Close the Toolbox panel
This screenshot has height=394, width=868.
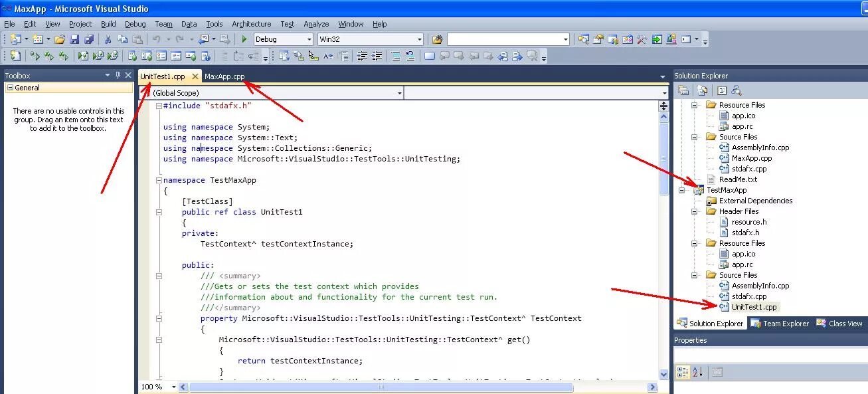click(x=129, y=75)
